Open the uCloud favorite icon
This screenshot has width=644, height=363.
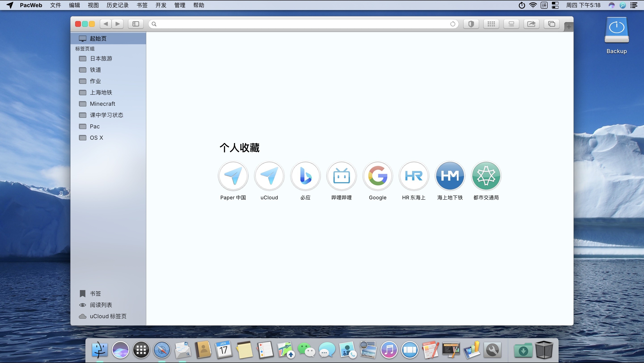[x=269, y=176]
